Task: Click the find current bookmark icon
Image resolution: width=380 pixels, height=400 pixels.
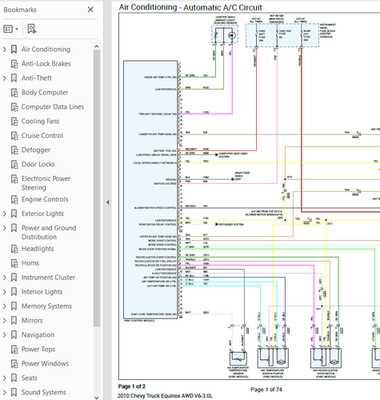Action: click(32, 29)
